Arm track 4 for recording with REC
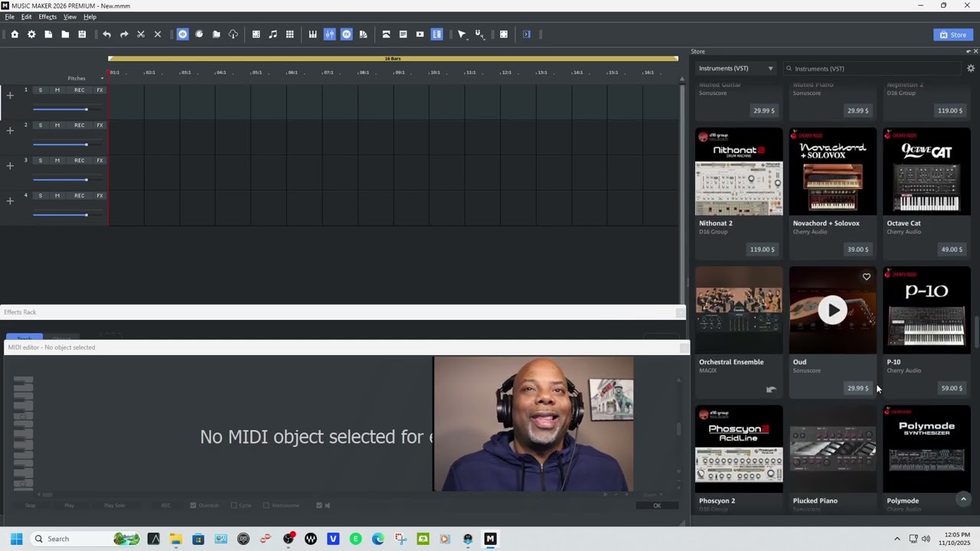 80,196
